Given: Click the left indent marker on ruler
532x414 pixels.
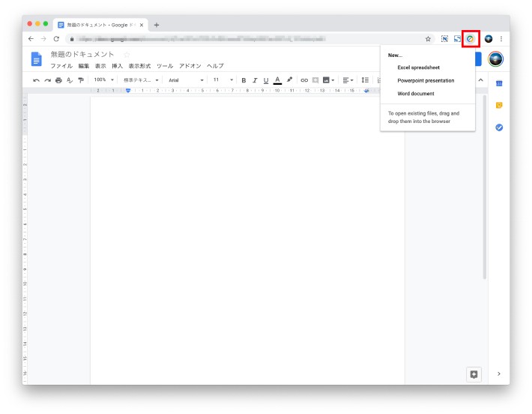Looking at the screenshot, I should [128, 91].
